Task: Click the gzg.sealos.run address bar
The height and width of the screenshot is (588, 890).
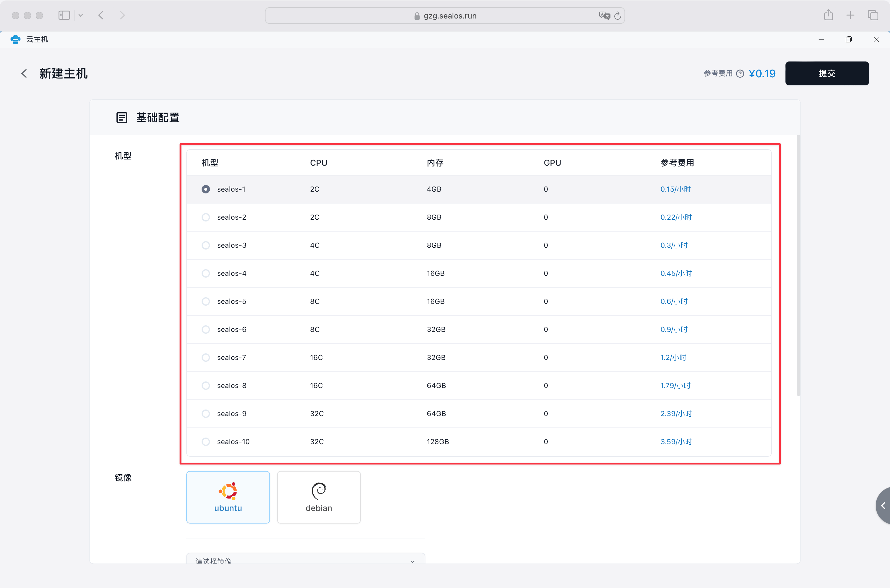Action: [x=445, y=16]
